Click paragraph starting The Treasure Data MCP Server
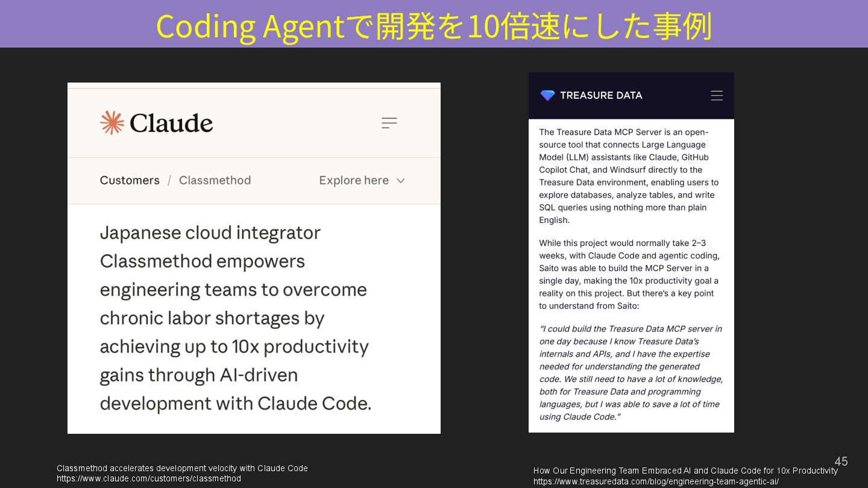 pyautogui.click(x=629, y=176)
